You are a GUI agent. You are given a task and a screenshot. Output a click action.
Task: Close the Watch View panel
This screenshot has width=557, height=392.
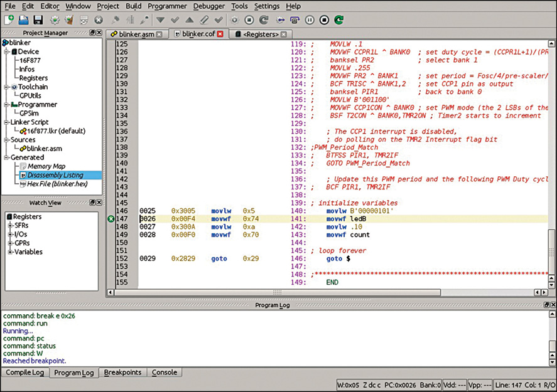coord(99,203)
